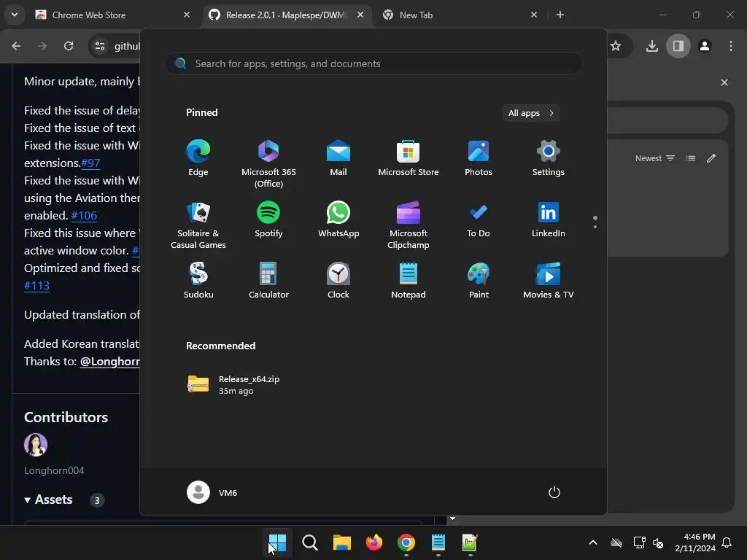Click the edit pencil in side panel
Image resolution: width=747 pixels, height=560 pixels.
point(711,158)
